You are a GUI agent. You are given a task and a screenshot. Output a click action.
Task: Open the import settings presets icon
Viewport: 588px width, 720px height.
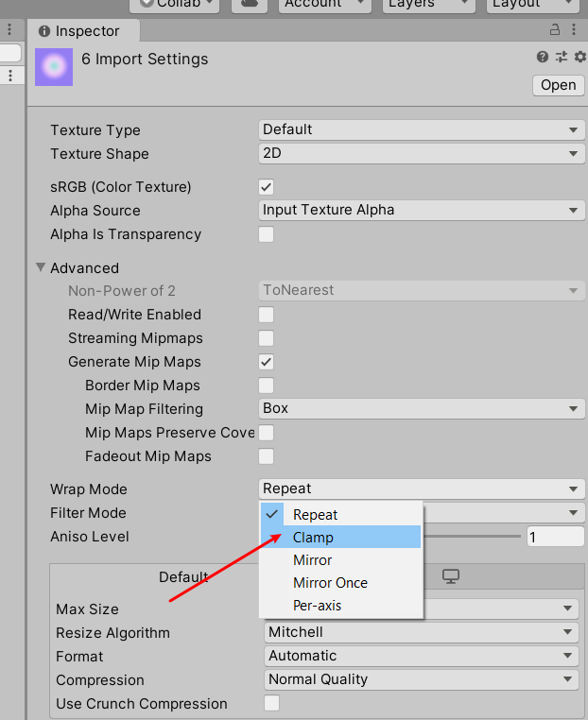click(x=561, y=57)
